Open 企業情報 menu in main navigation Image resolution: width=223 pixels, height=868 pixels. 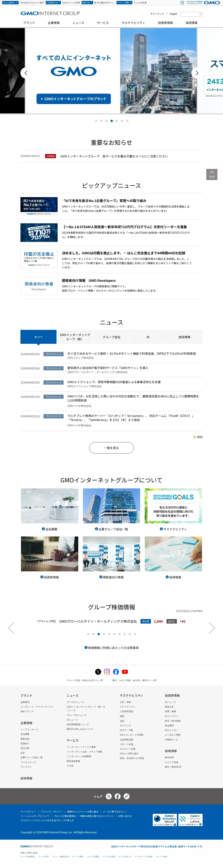pyautogui.click(x=54, y=23)
